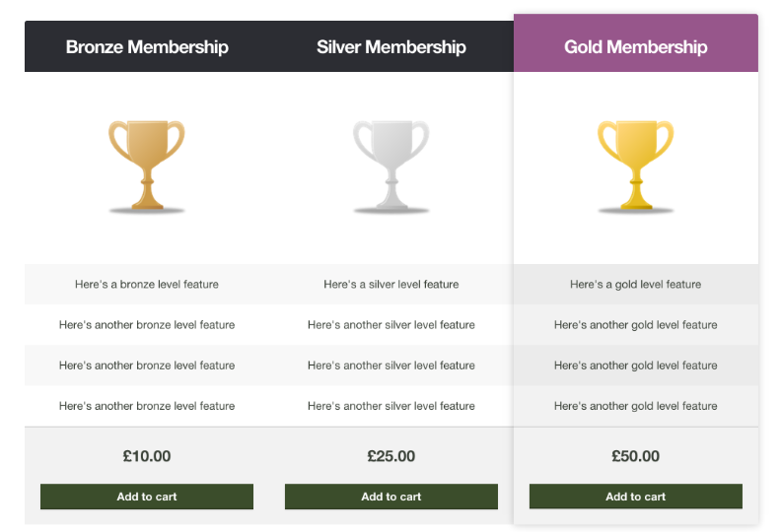Add Gold Membership to cart
Viewport: 780px width, 532px height.
click(x=636, y=497)
